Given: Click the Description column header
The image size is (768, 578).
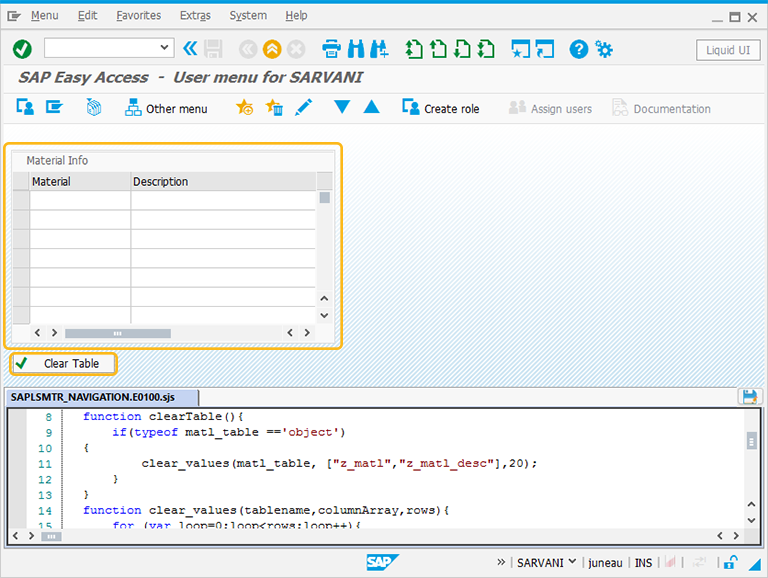Looking at the screenshot, I should tap(223, 181).
